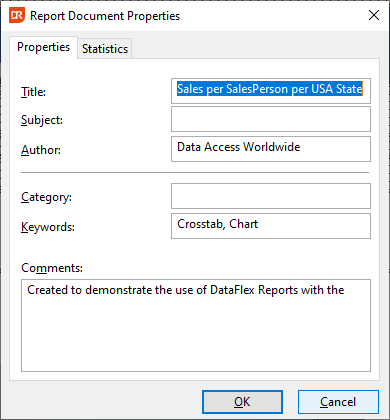
Task: Click the Title label
Action: 33,92
